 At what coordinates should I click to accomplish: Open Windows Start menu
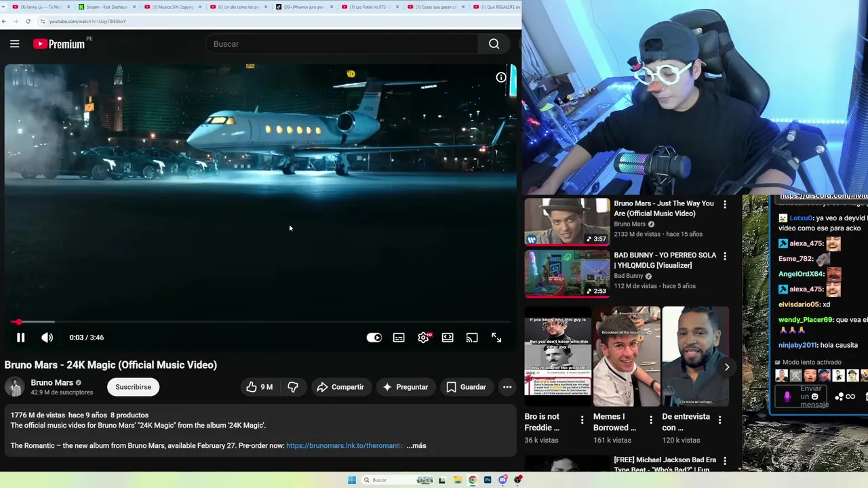(352, 480)
